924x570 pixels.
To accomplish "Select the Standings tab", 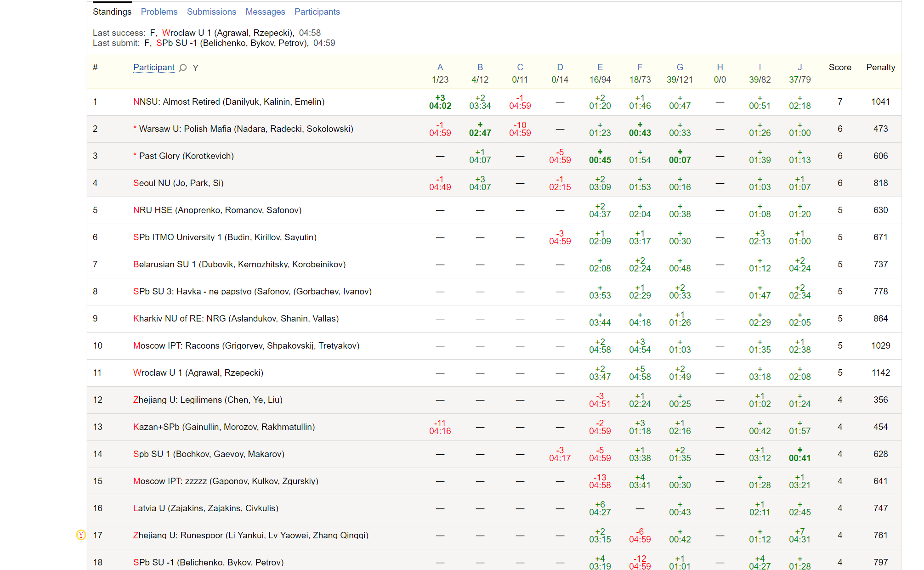I will 112,12.
